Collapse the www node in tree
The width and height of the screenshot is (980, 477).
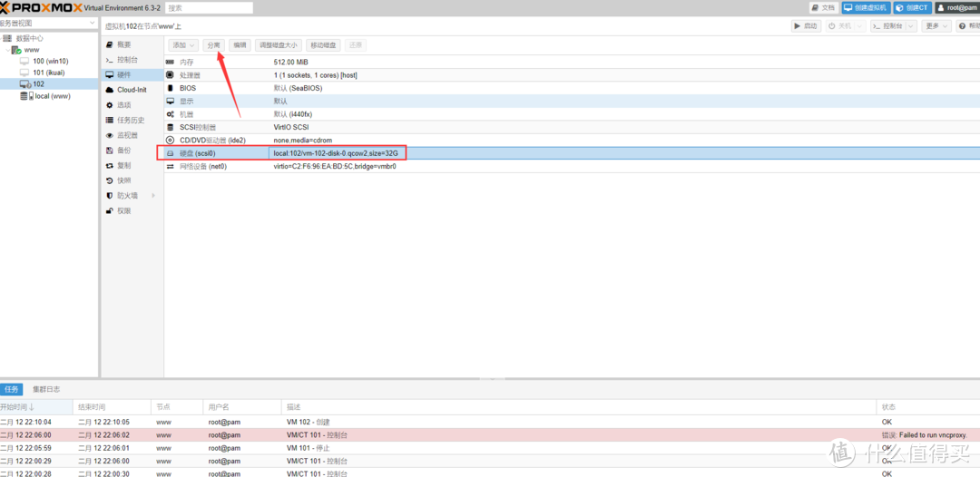pos(5,50)
